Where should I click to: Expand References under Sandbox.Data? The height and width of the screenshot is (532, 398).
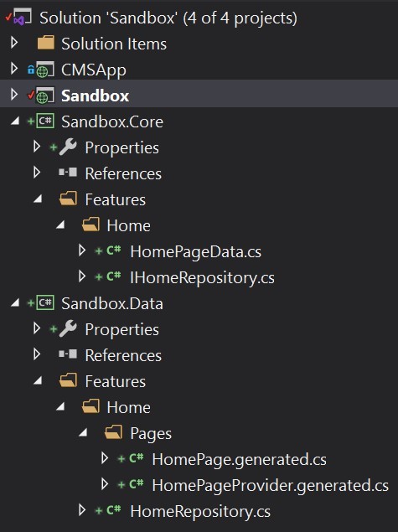tap(37, 354)
